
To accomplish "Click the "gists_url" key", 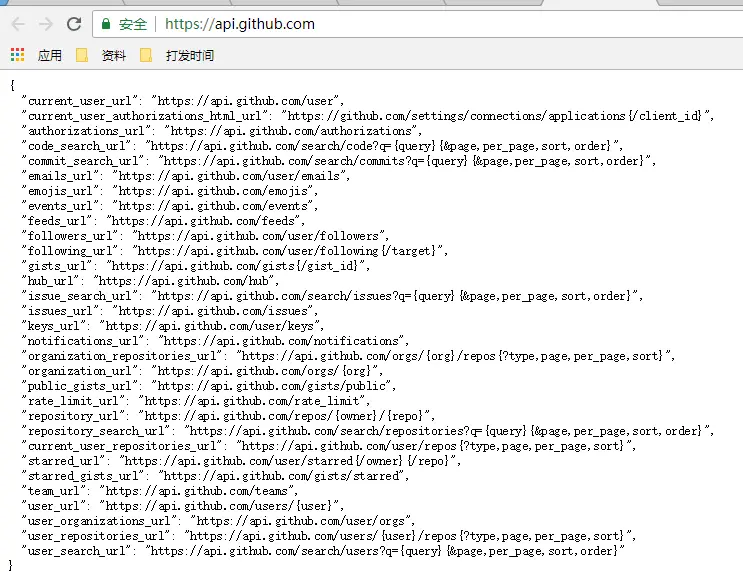I will tap(57, 266).
